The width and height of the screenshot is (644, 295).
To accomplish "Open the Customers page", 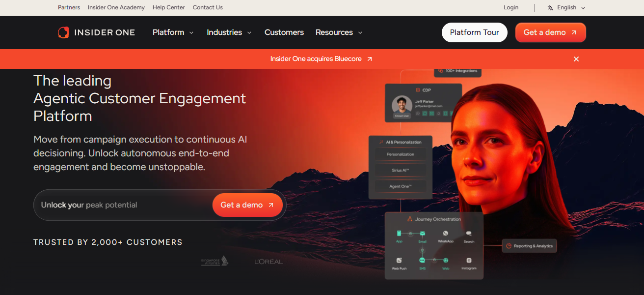I will click(x=284, y=32).
